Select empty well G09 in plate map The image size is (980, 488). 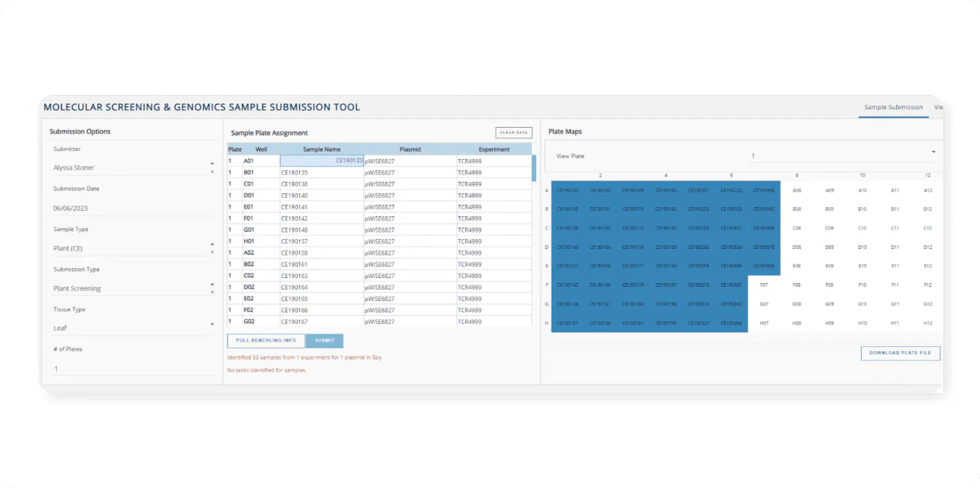[830, 304]
